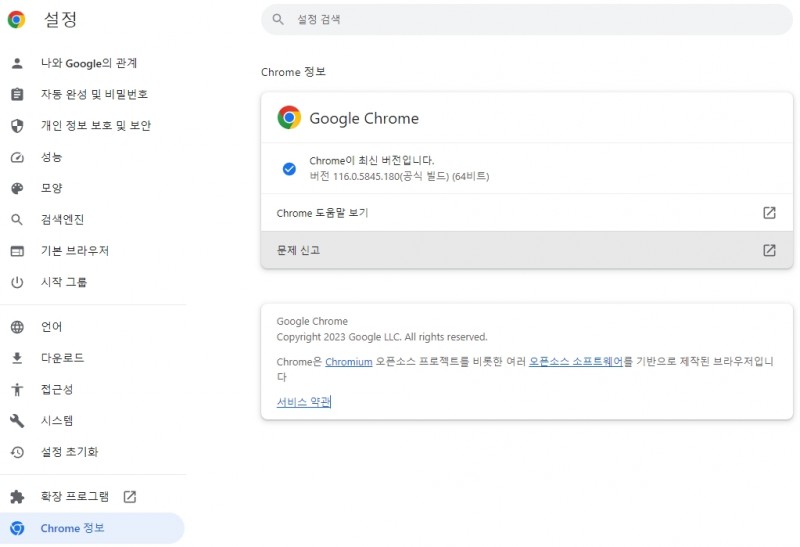
Task: Click the person icon beside 나와 Google의 관계
Action: click(x=17, y=63)
